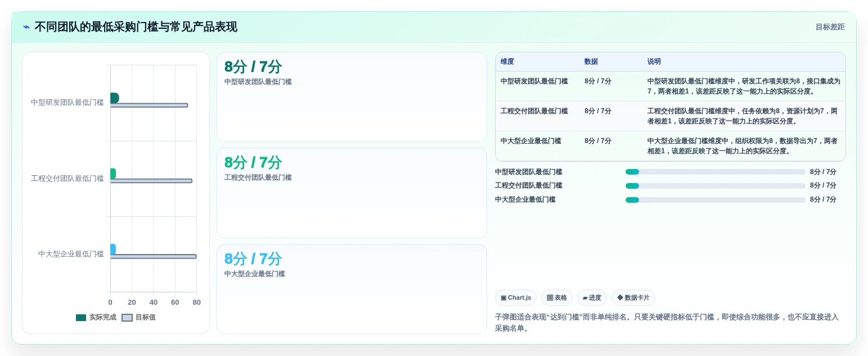
Task: Click the dashboard title 不同团队的最低采购门槛与常见产品表现
Action: 136,27
